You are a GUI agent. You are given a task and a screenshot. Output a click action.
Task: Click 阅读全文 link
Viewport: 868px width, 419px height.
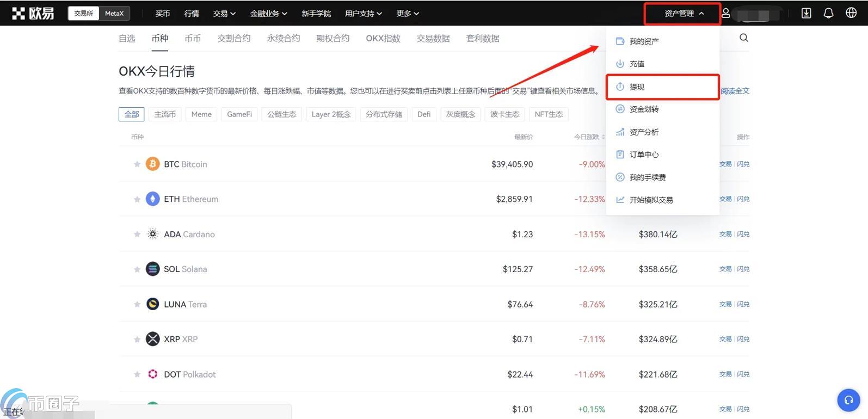735,91
